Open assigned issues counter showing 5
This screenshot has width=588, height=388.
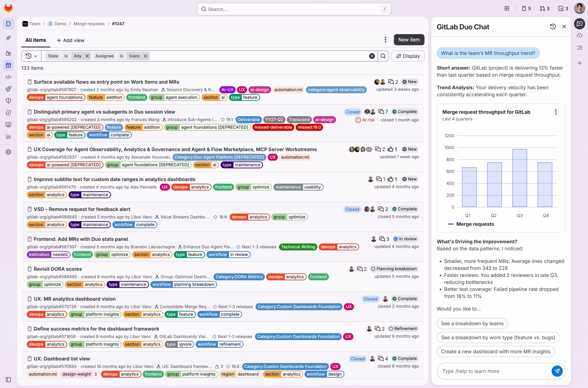click(526, 9)
